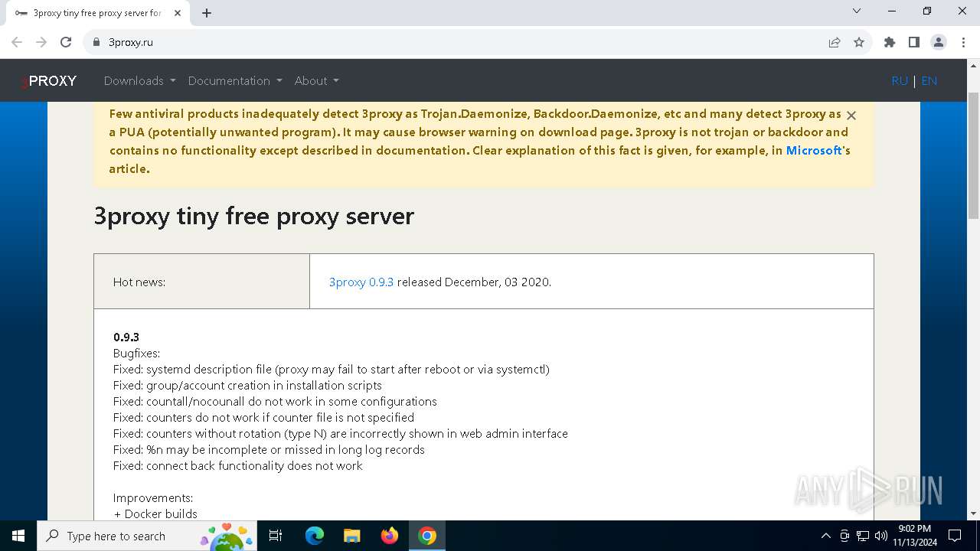The width and height of the screenshot is (980, 551).
Task: Click the '+ Docker builds' line
Action: 155,514
